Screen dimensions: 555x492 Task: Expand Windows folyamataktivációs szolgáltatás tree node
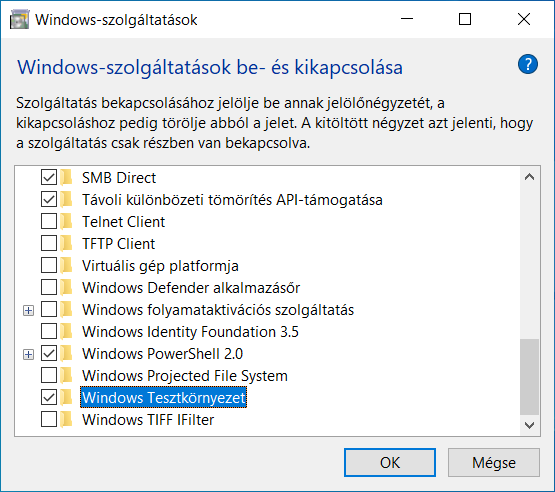tap(28, 310)
